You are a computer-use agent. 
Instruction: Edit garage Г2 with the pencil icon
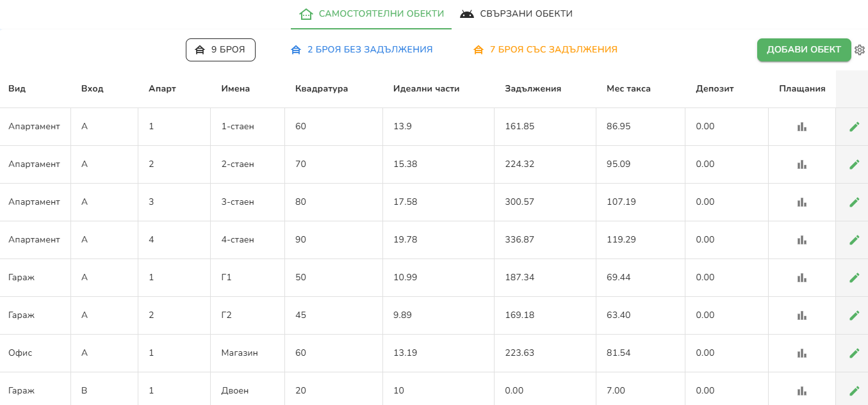(x=854, y=315)
